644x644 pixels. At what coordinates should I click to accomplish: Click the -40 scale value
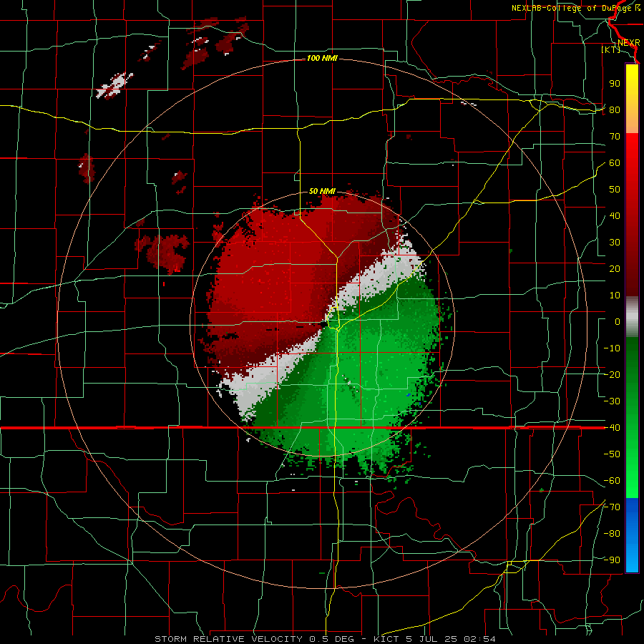tap(612, 428)
